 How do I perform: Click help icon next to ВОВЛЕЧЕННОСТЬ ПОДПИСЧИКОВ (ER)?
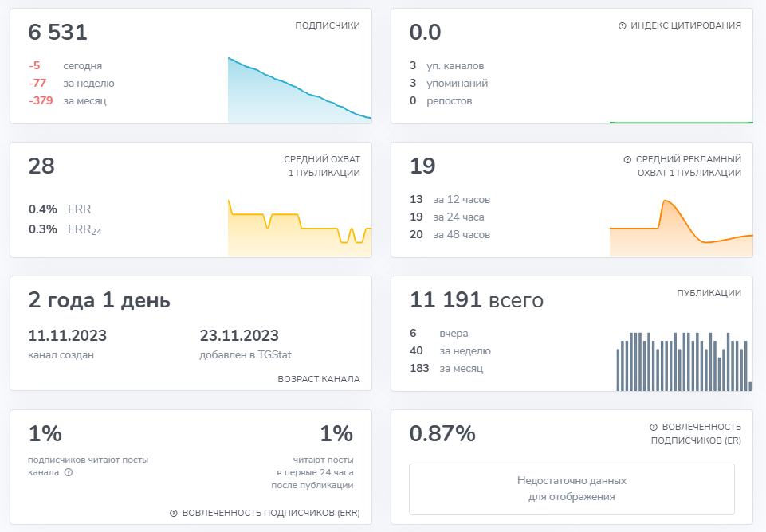pyautogui.click(x=654, y=427)
